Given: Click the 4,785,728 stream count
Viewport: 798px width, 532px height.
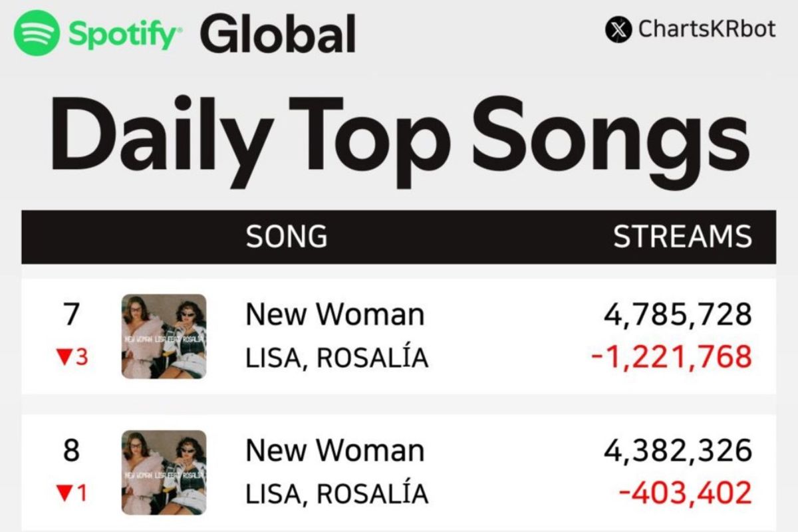Looking at the screenshot, I should 678,315.
